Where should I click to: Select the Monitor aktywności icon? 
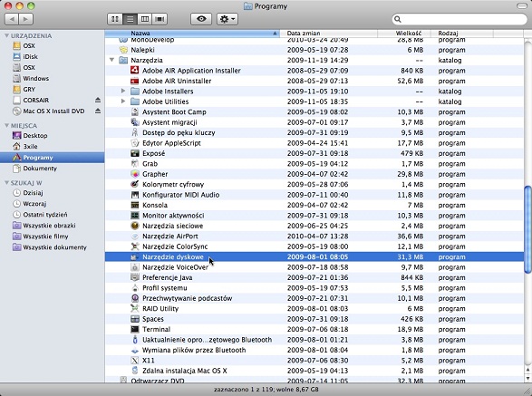click(x=135, y=216)
